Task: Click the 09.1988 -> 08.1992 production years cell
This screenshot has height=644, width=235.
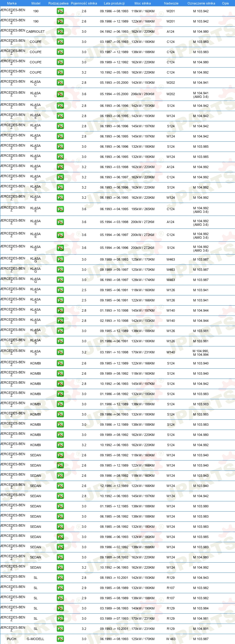Action: (114, 557)
